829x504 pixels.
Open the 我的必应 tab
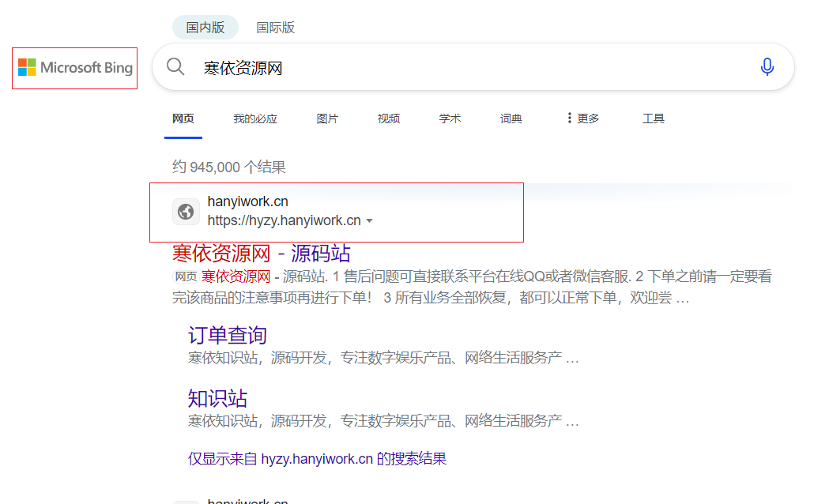point(255,118)
